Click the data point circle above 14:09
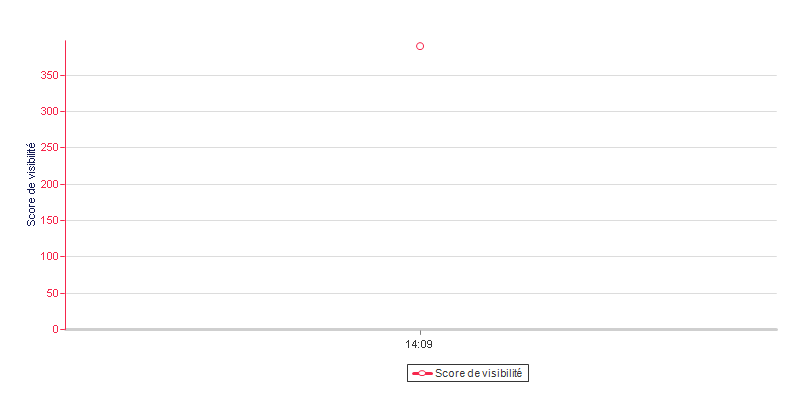Viewport: 800px width, 400px height. 420,46
